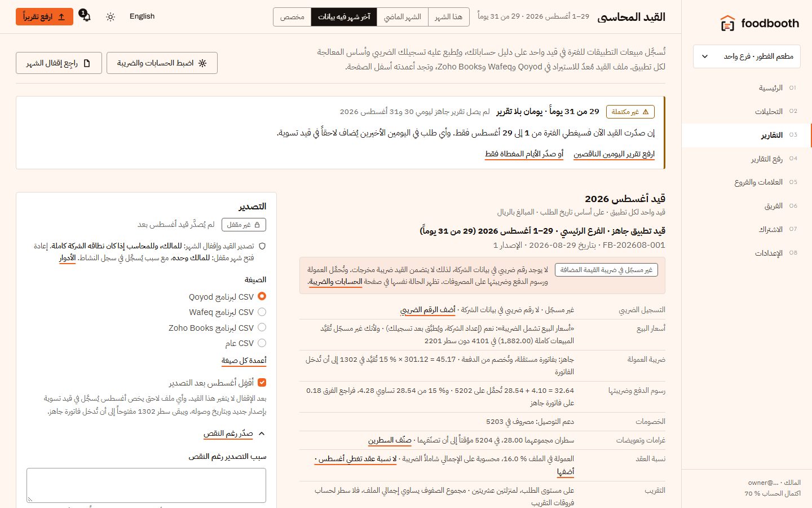Click the document icon in راجع إقفال الشهر
This screenshot has width=812, height=508.
point(87,63)
